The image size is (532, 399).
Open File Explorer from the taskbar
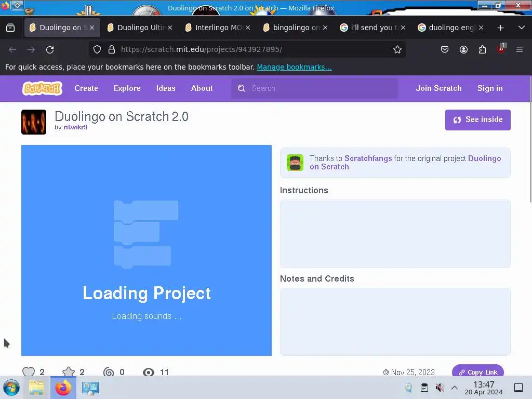(x=36, y=388)
